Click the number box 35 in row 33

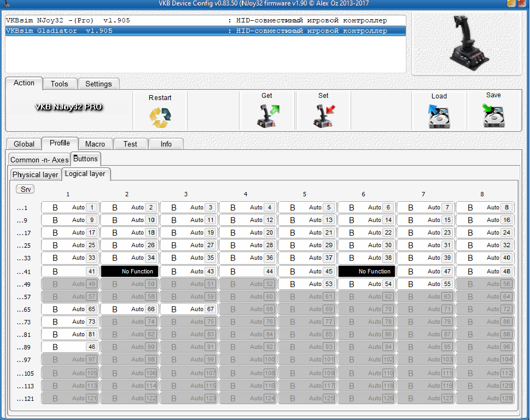[210, 258]
